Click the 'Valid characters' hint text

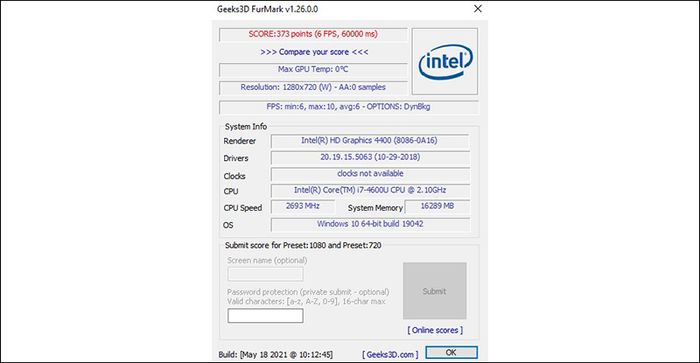[x=306, y=301]
